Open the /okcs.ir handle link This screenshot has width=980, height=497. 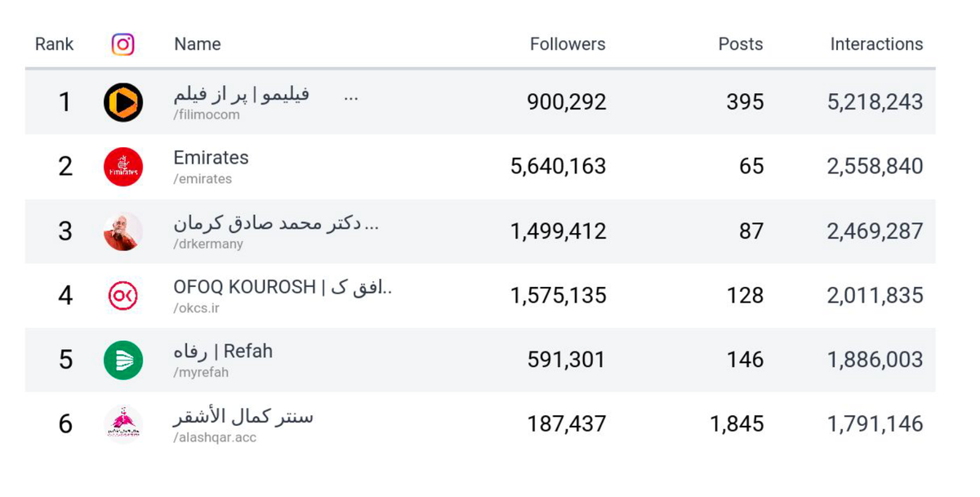pos(196,308)
